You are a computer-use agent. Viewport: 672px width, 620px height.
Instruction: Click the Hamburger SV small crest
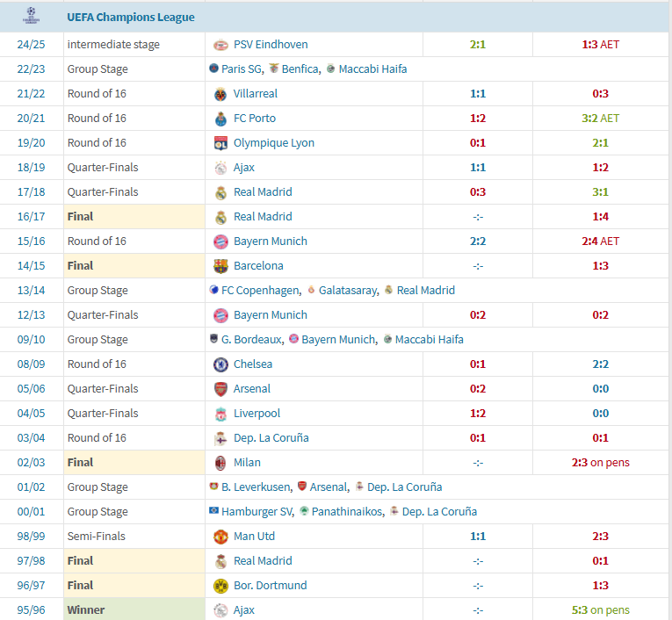click(213, 510)
